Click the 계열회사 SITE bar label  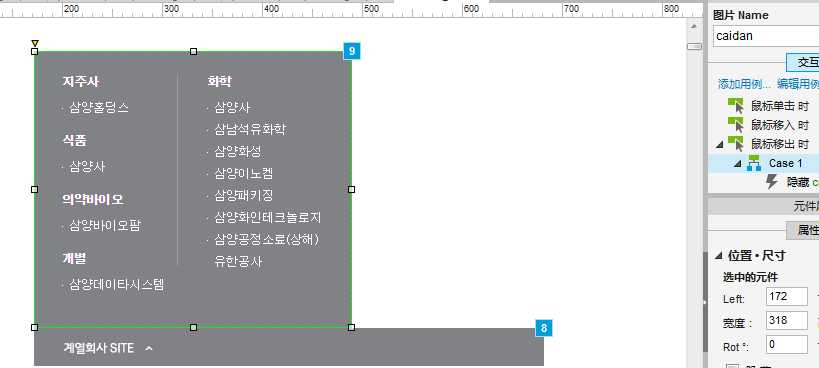click(x=98, y=348)
